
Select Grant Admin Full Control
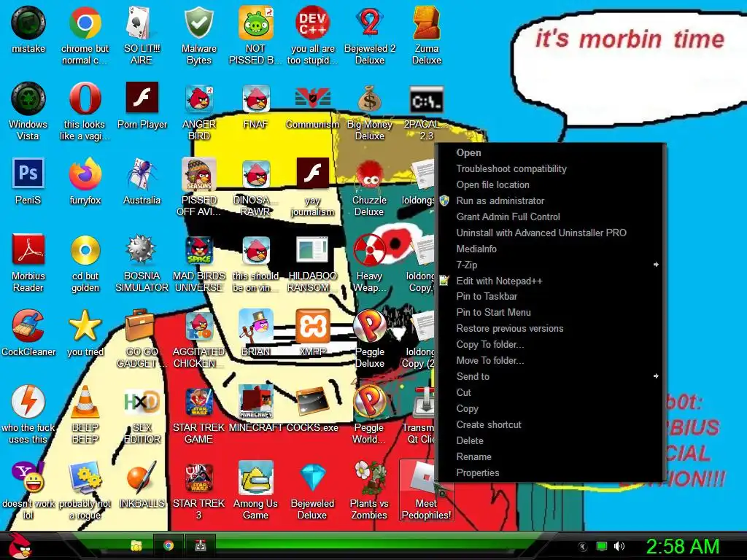[551, 217]
